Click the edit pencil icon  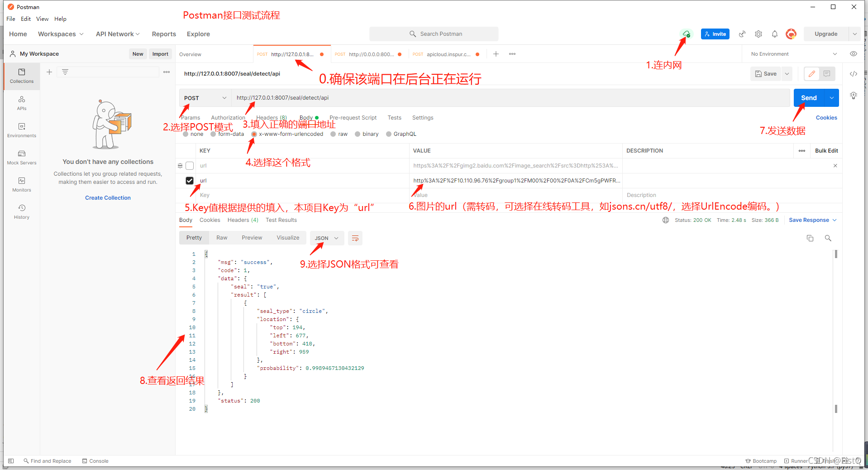point(812,74)
